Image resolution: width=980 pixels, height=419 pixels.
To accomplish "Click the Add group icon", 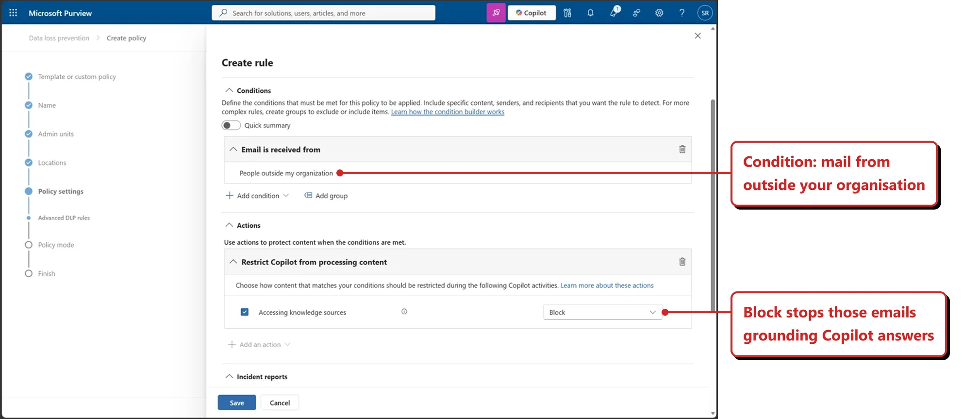I will pyautogui.click(x=308, y=195).
